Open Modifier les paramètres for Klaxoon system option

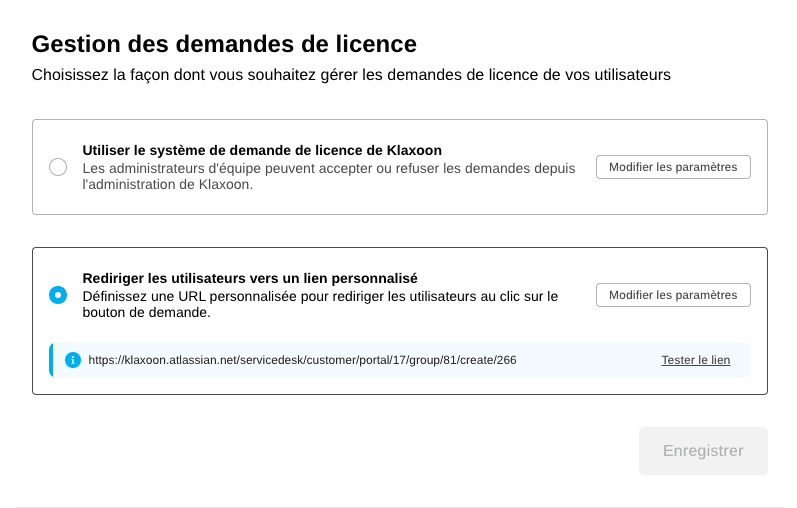673,167
